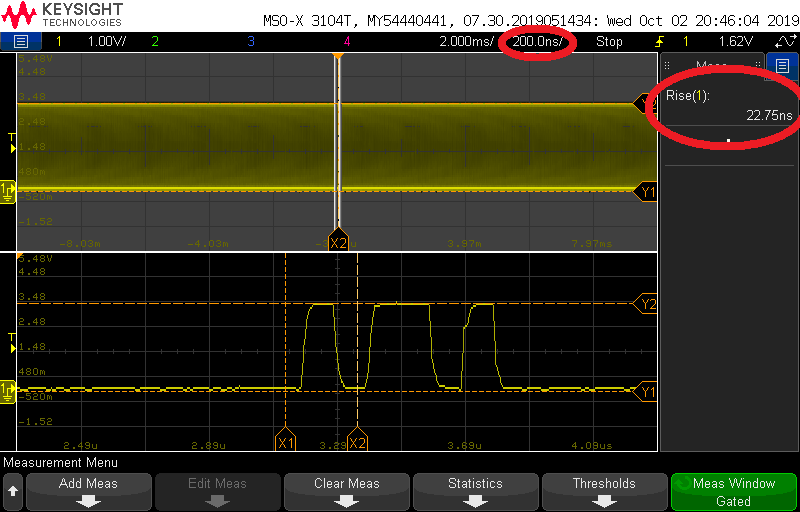Toggle channel 4 on

[x=347, y=41]
